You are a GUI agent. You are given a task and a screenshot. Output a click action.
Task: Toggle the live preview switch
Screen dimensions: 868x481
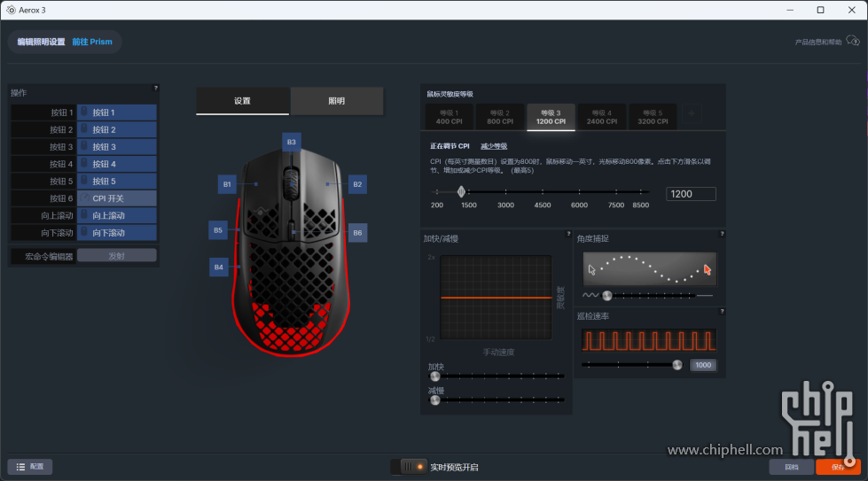[x=409, y=467]
